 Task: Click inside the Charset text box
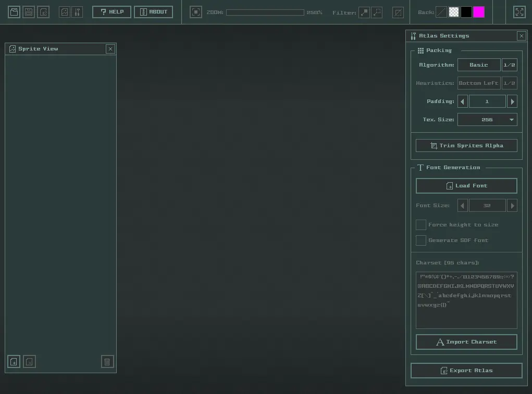pyautogui.click(x=466, y=300)
